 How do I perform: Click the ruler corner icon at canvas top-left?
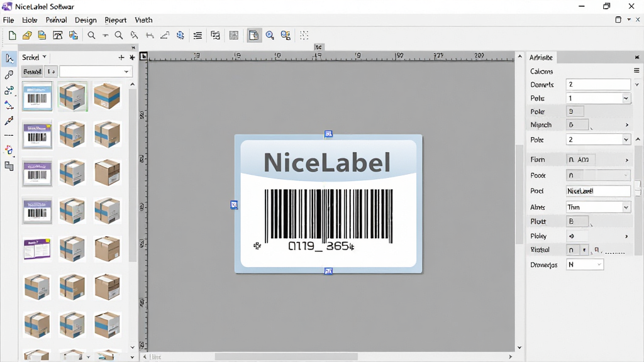tap(143, 56)
